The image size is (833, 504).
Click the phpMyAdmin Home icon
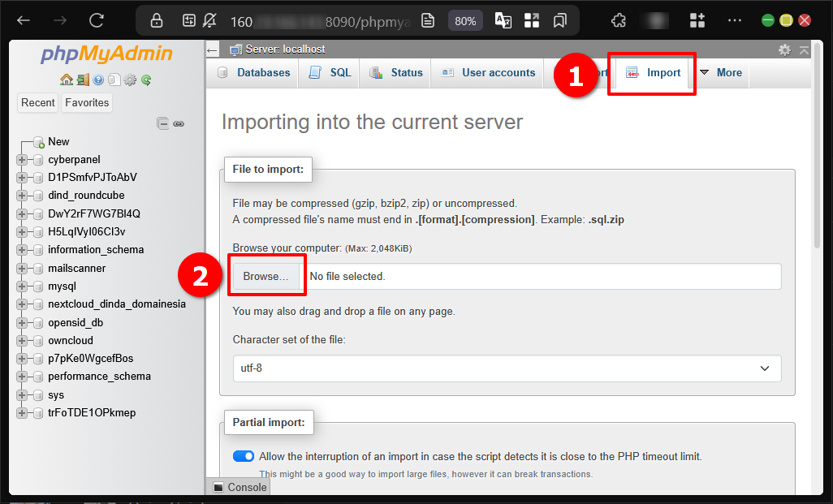point(67,80)
